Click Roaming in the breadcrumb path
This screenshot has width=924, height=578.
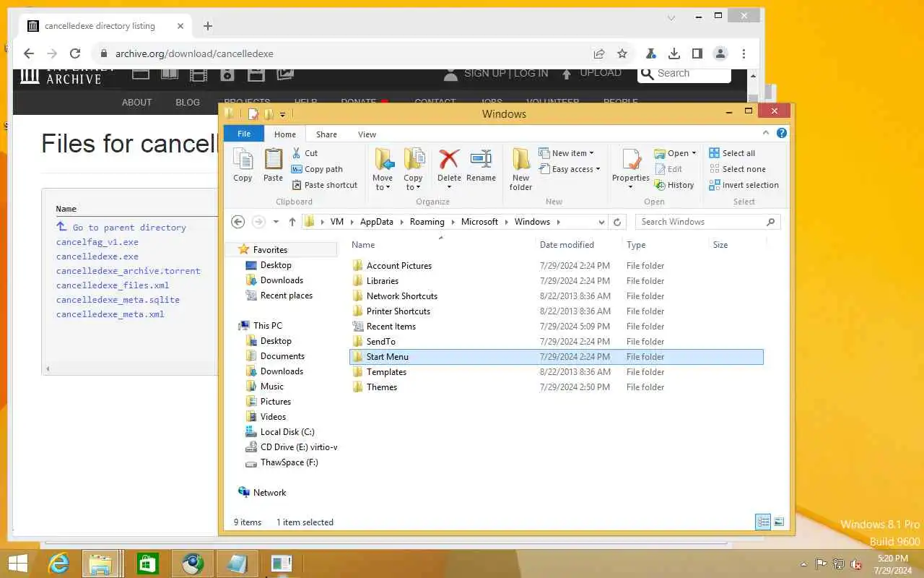click(x=427, y=222)
